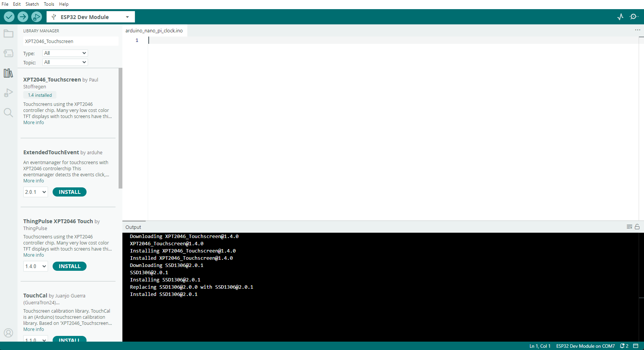Toggle the bottom panel icon in status bar
Screen dimensions: 644x350
tap(636, 346)
